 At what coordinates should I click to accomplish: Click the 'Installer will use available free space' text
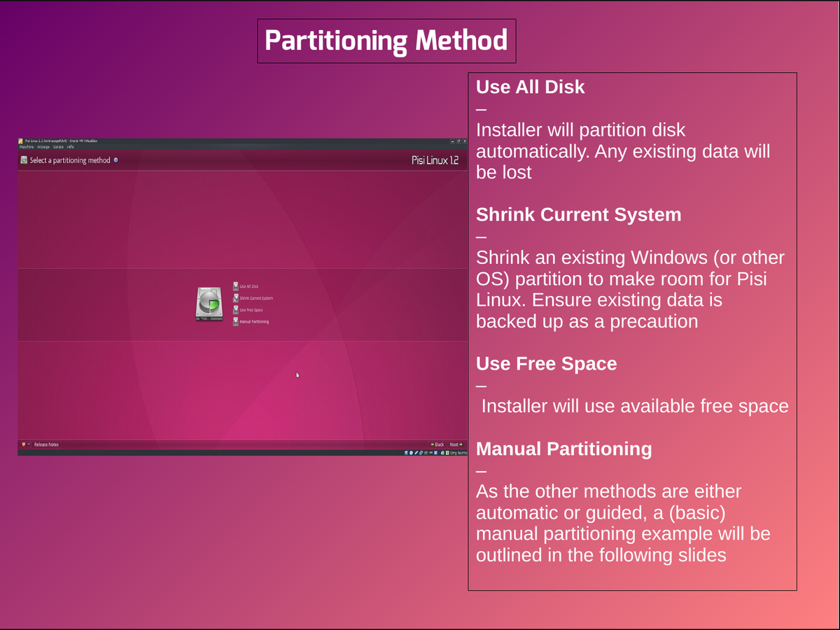point(635,406)
